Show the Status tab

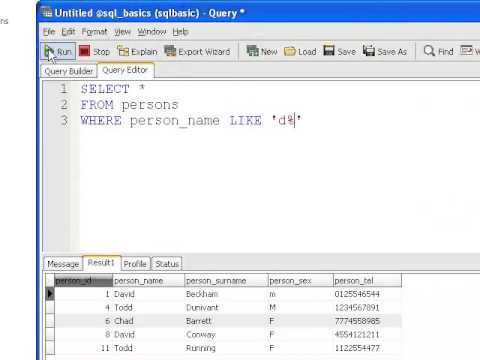pos(167,264)
